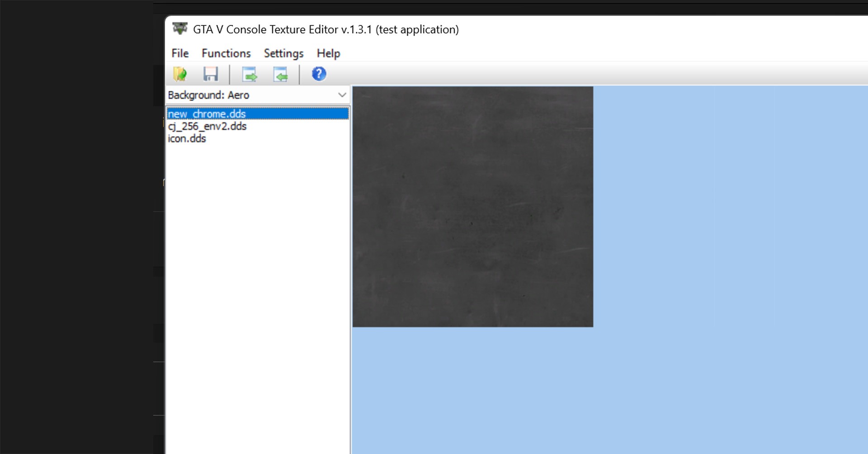Select new_chrome.dds in the texture list

tap(207, 114)
